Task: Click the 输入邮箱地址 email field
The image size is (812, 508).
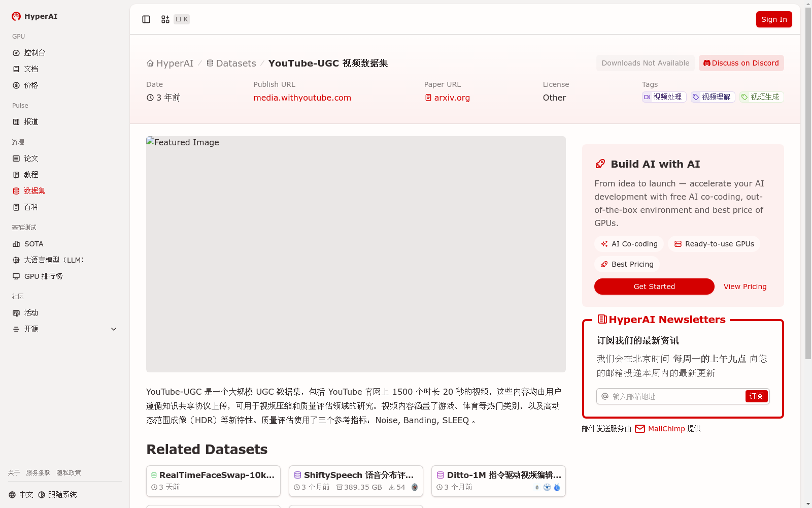Action: [x=677, y=396]
